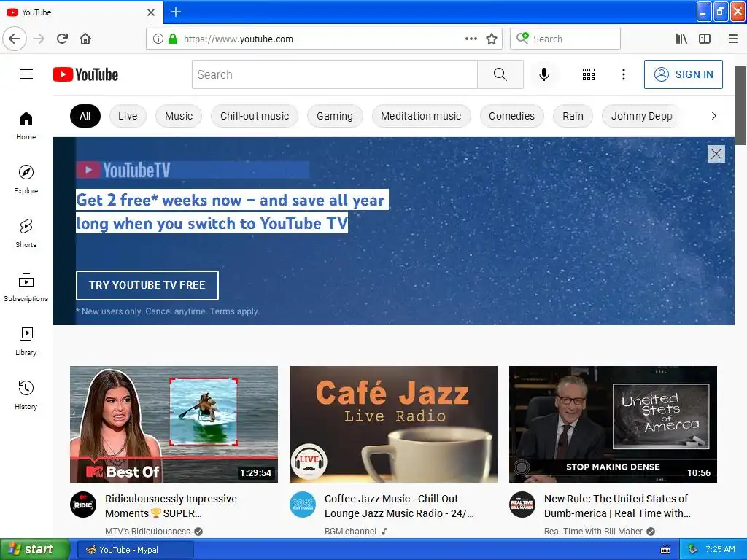Click the SIGN IN button

[x=683, y=74]
